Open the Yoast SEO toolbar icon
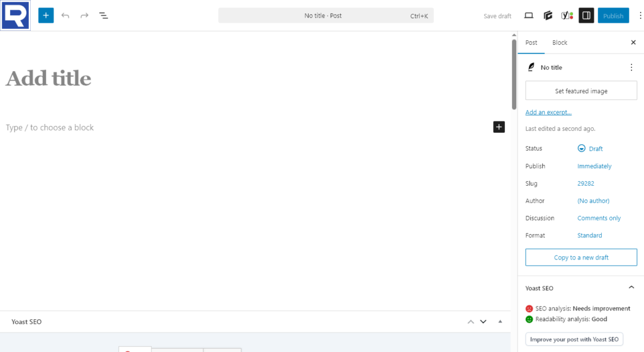644x352 pixels. tap(567, 16)
